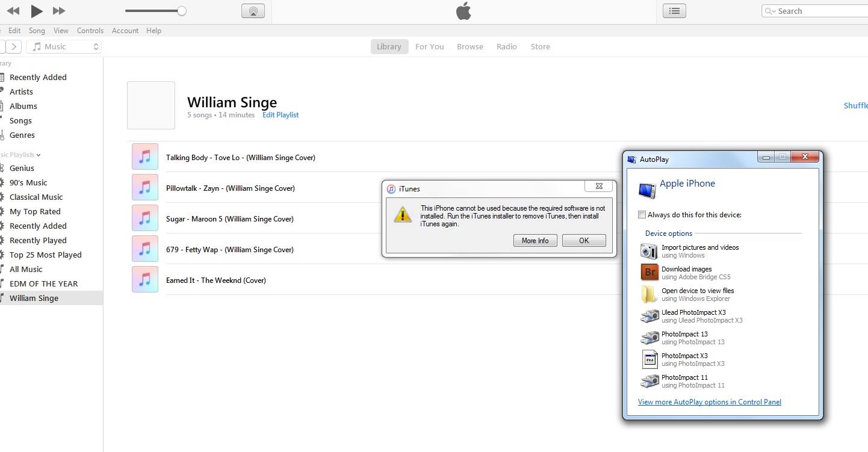Screen dimensions: 868x452
Task: Click OK in the iTunes error dialog
Action: (x=584, y=240)
